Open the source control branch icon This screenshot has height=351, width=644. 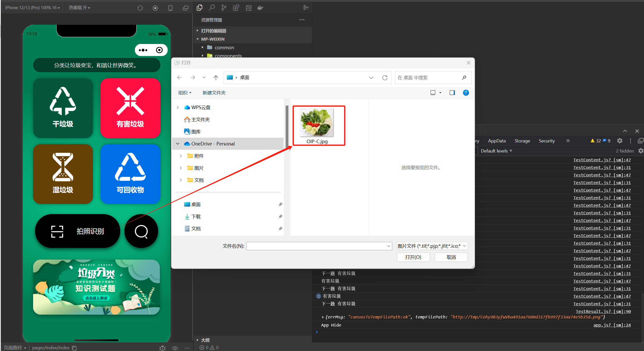[x=224, y=8]
